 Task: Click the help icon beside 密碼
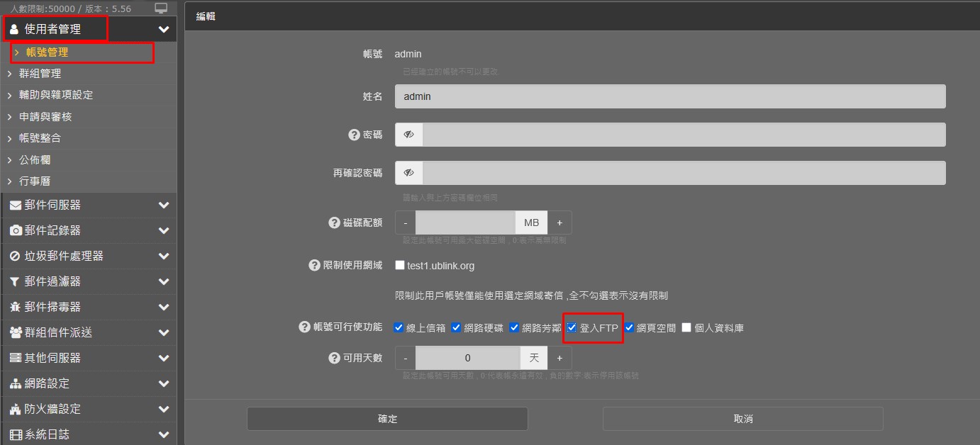tap(354, 135)
